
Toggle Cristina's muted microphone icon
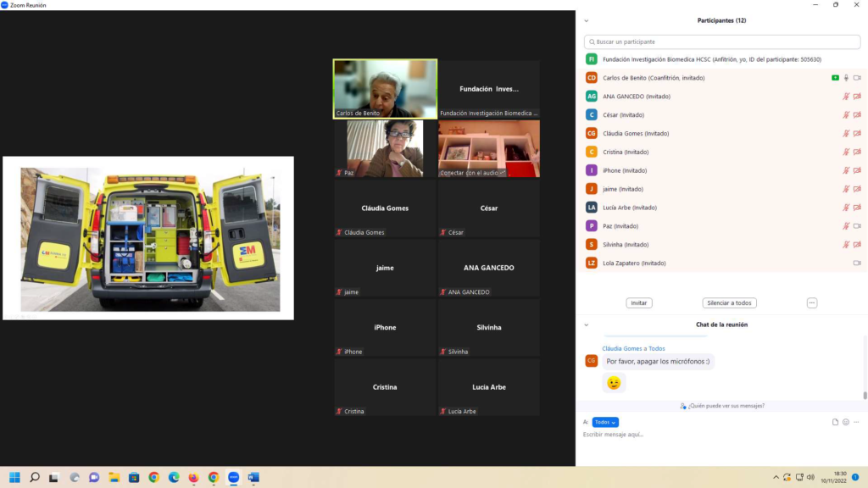(846, 152)
